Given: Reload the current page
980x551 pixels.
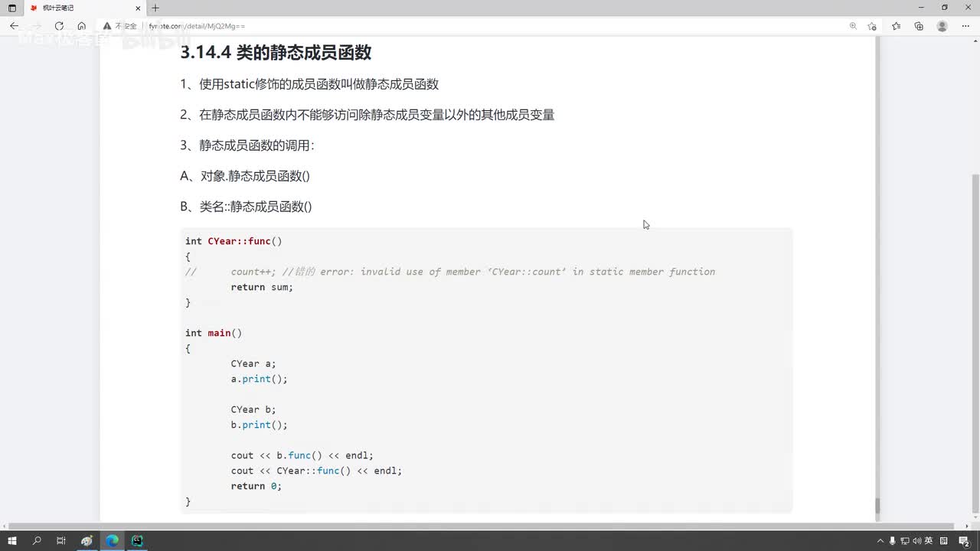Looking at the screenshot, I should 59,26.
